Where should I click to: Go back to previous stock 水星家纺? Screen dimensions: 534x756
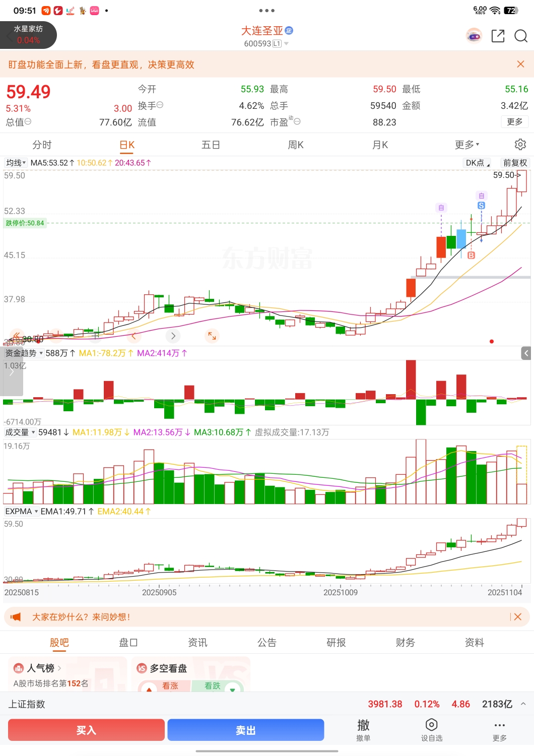point(28,35)
